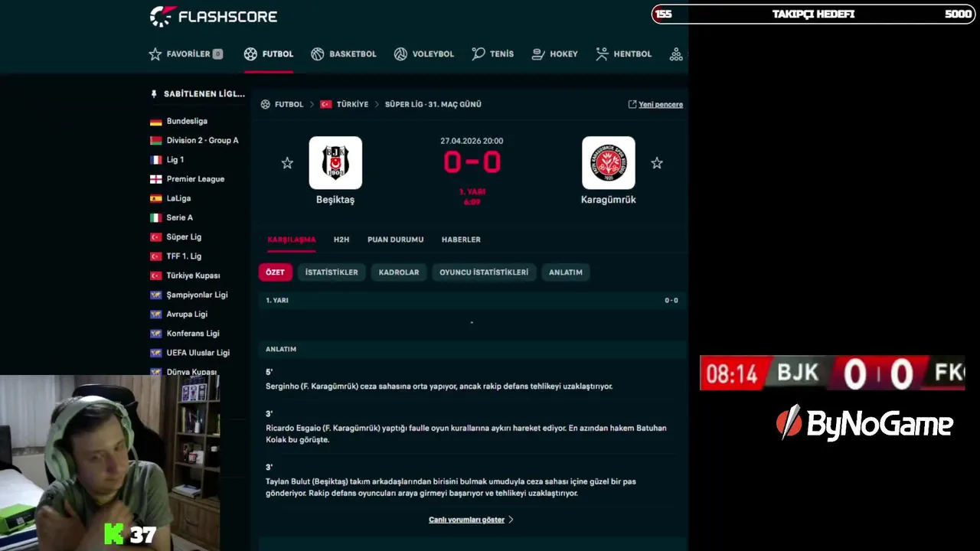Click the pin icon beside Sabitlenen Ligler
Screen dimensions: 980x551
click(x=154, y=94)
